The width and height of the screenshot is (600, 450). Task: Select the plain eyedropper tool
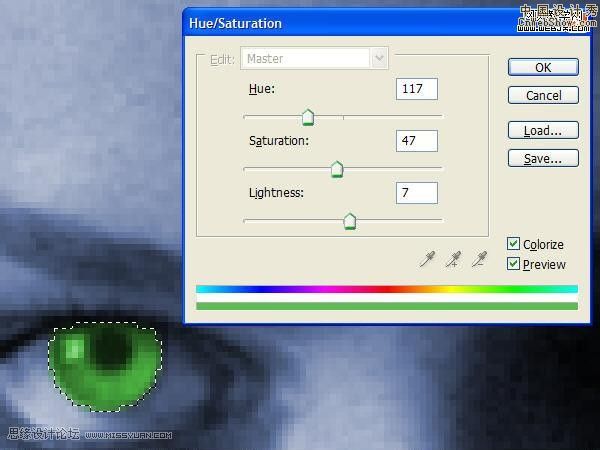point(427,259)
